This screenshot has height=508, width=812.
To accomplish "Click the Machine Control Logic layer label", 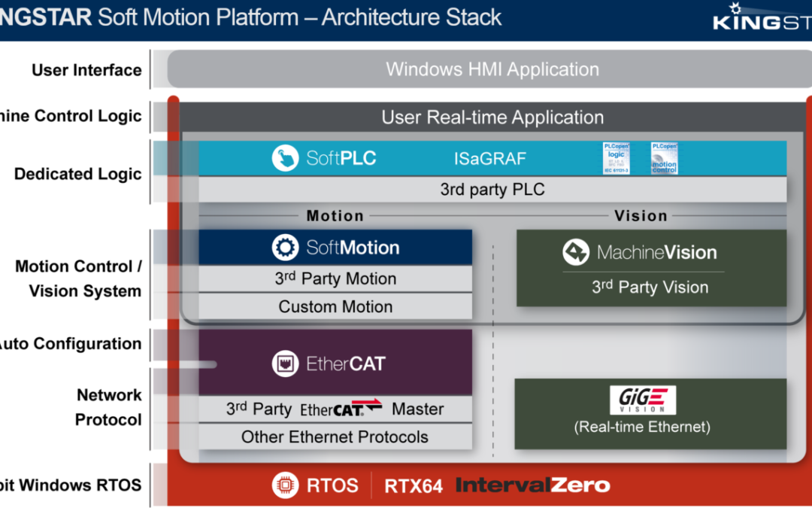I will 71,116.
